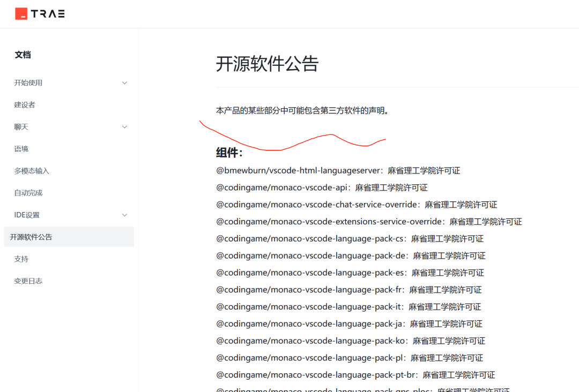Click the 本产品的某些部分 intro sentence
The width and height of the screenshot is (579, 392).
point(302,111)
